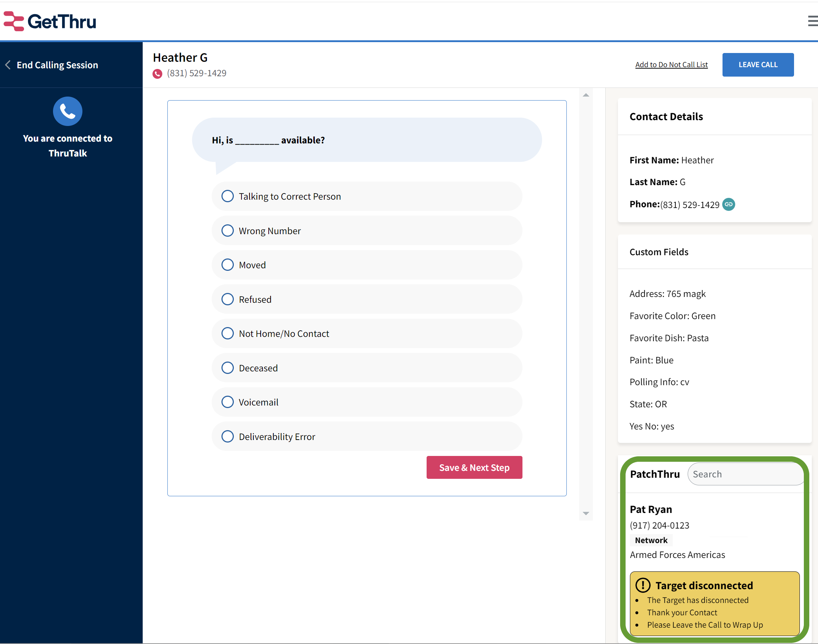The image size is (818, 644).
Task: Select the Wrong Number radio button
Action: coord(227,231)
